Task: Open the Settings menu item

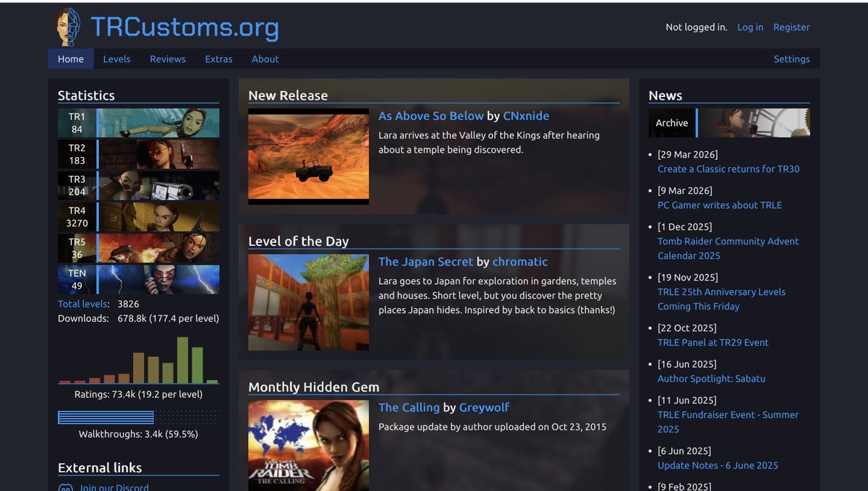Action: click(791, 59)
